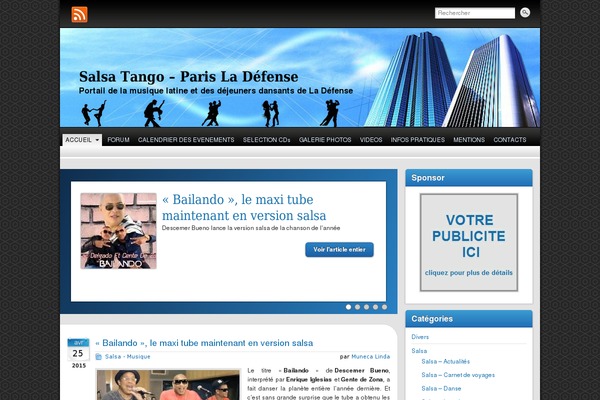Select the third slider pagination dot
This screenshot has width=600, height=400.
coord(367,307)
